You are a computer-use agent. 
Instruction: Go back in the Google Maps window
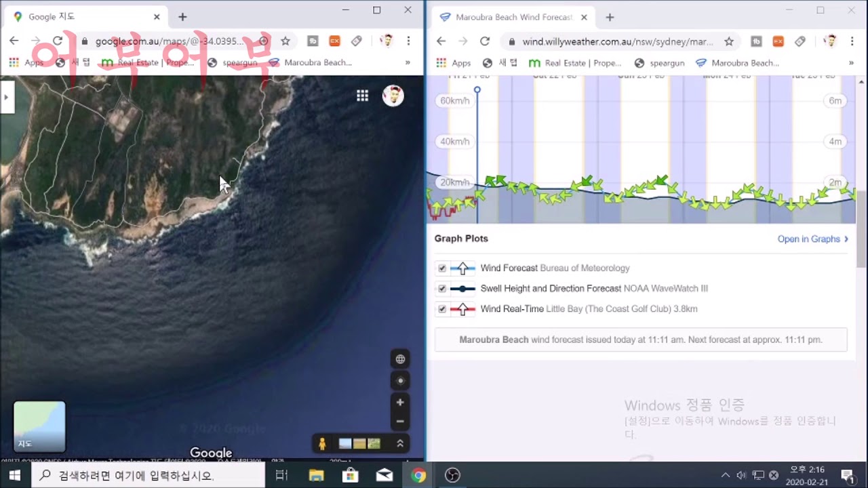[x=14, y=41]
